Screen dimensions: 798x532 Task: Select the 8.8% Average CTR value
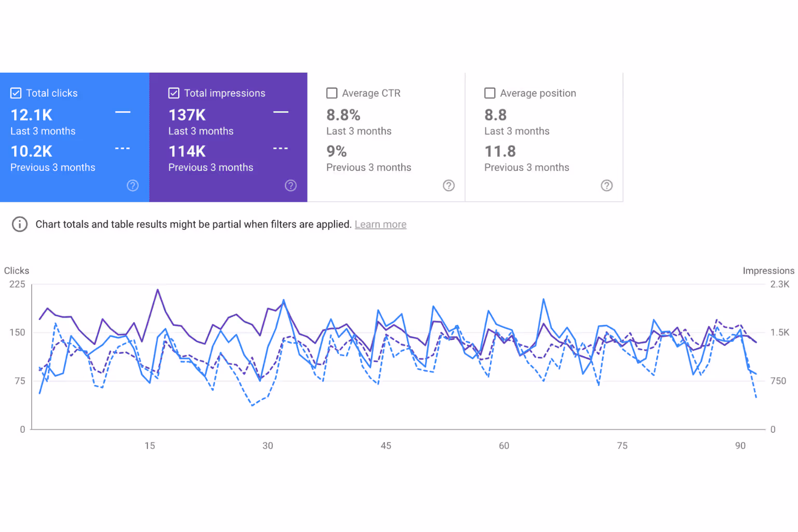(x=343, y=115)
